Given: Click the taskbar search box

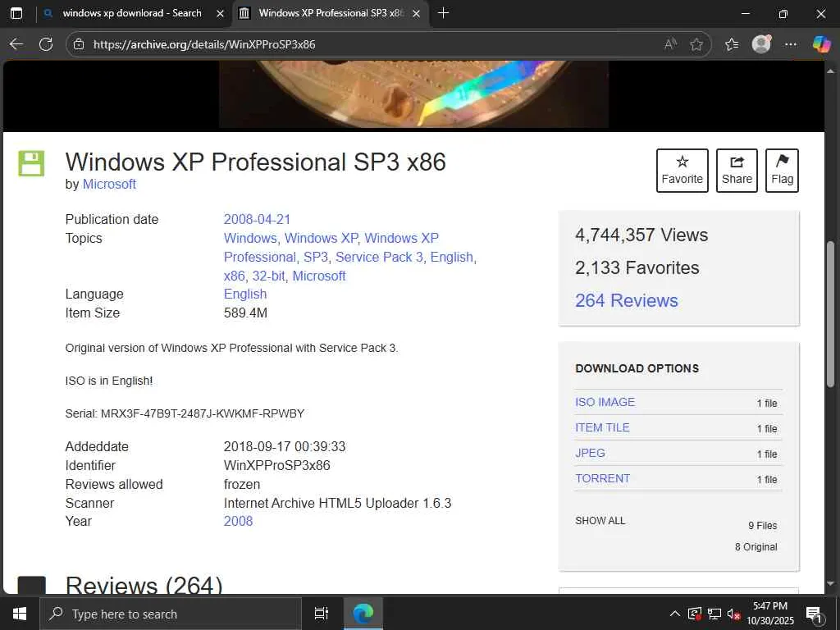Looking at the screenshot, I should coord(171,614).
